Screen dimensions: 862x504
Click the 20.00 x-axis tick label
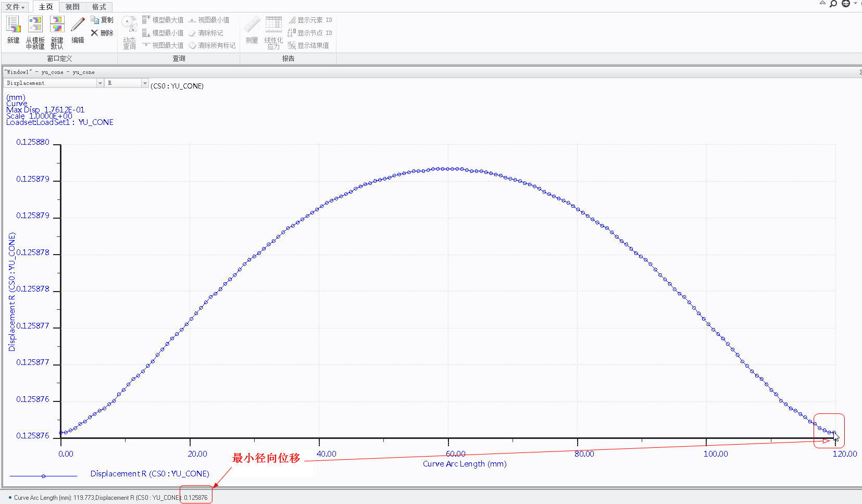[197, 454]
